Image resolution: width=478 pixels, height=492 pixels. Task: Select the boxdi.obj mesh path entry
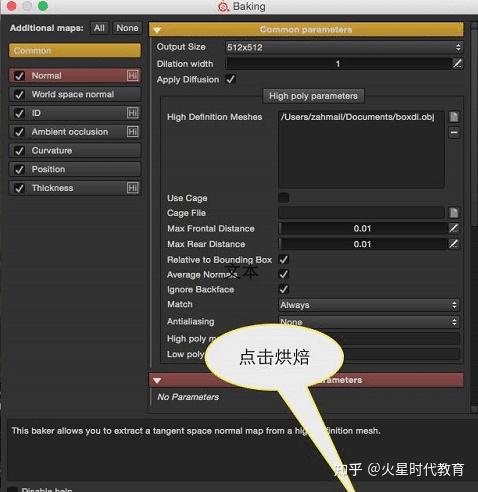[x=357, y=117]
